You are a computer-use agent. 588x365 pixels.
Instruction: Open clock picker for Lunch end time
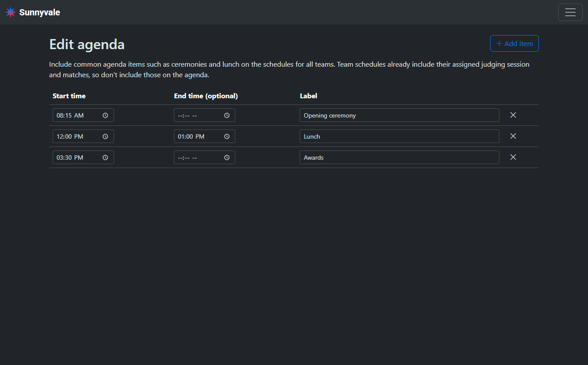tap(227, 136)
